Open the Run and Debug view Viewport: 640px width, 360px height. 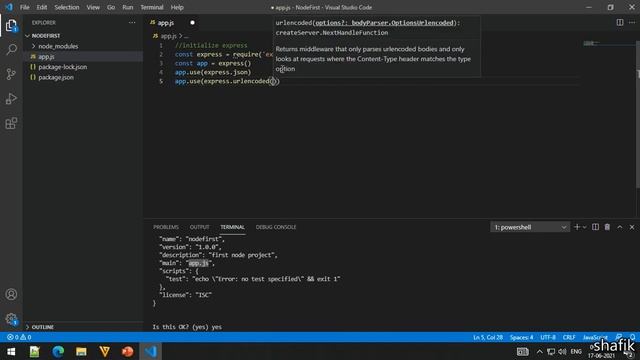(11, 98)
